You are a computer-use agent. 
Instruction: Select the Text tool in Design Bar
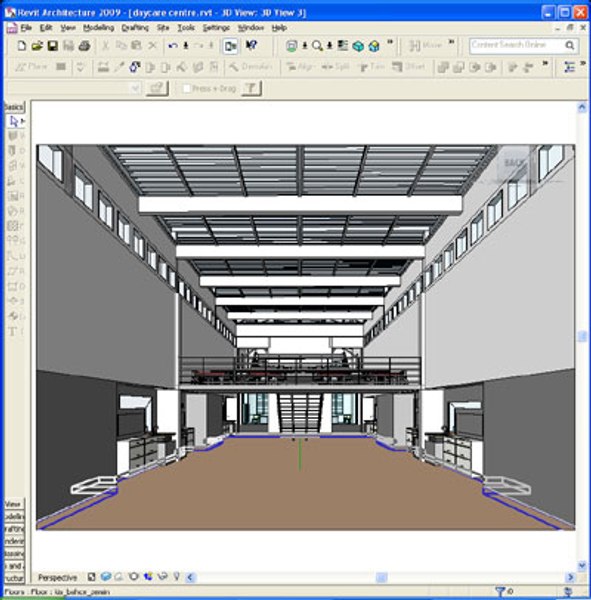[x=15, y=331]
